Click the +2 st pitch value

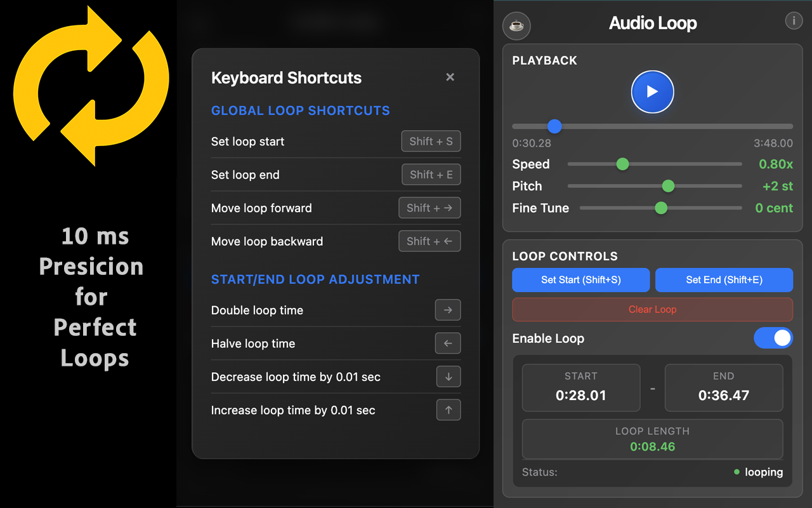click(x=778, y=186)
